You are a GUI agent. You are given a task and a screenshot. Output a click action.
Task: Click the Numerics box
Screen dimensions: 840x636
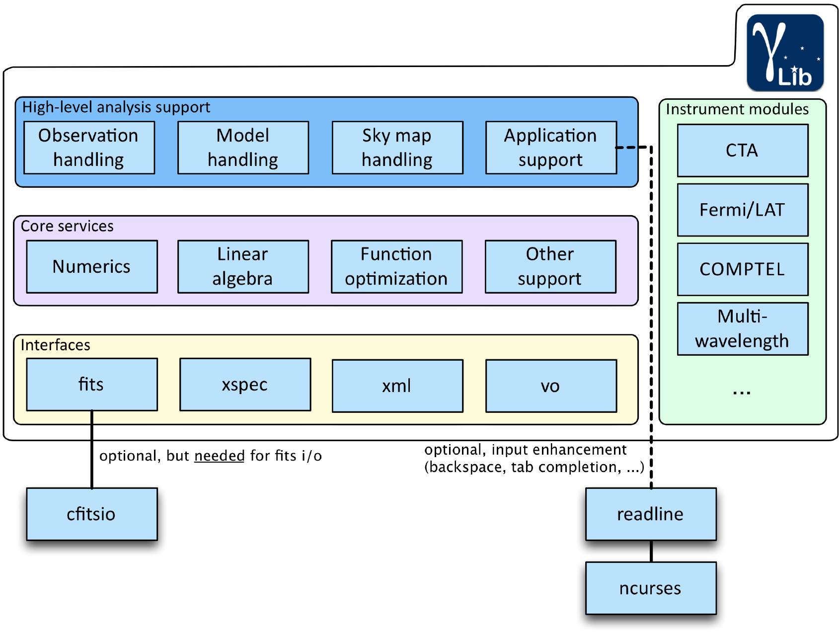click(x=92, y=267)
